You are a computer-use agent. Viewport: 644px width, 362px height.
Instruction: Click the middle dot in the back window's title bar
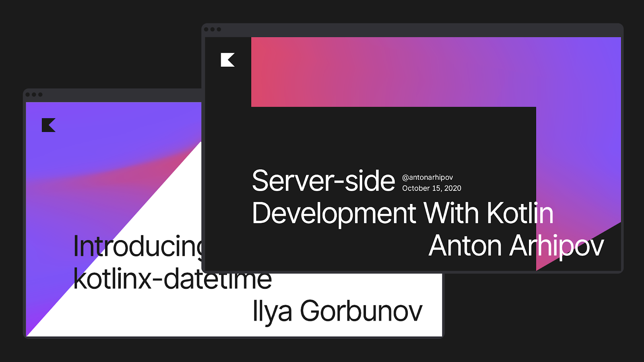(x=34, y=95)
